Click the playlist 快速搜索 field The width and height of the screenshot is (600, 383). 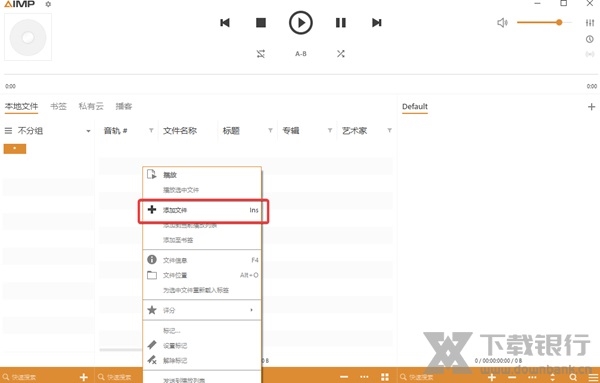(440, 377)
